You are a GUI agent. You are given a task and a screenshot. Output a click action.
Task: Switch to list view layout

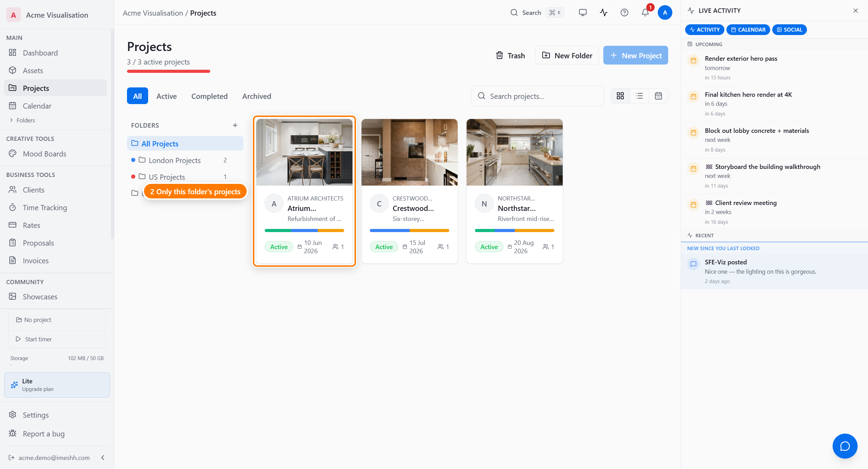pos(639,96)
